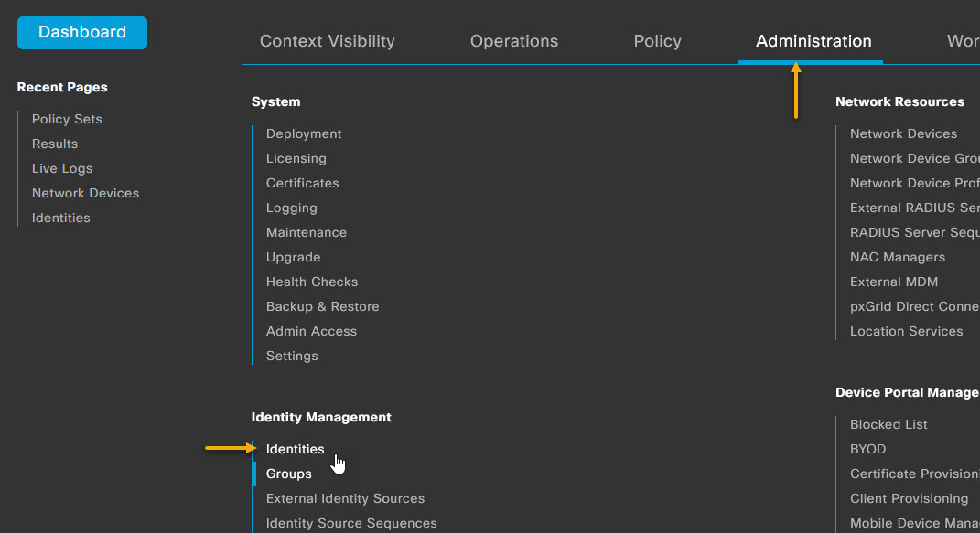Open Policy Sets in Recent Pages
Image resolution: width=980 pixels, height=533 pixels.
coord(67,119)
